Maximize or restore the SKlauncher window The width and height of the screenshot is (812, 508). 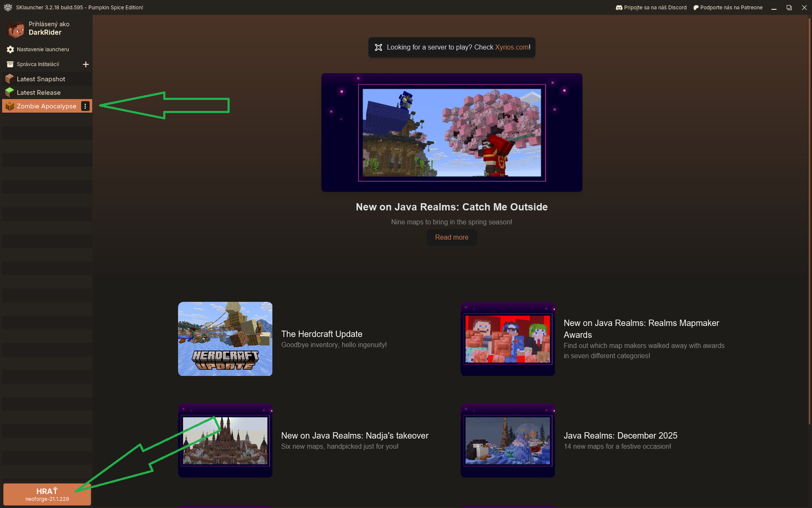[789, 8]
